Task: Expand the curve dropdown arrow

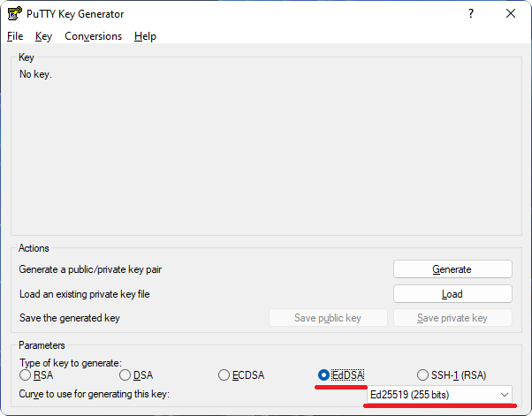Action: tap(505, 395)
